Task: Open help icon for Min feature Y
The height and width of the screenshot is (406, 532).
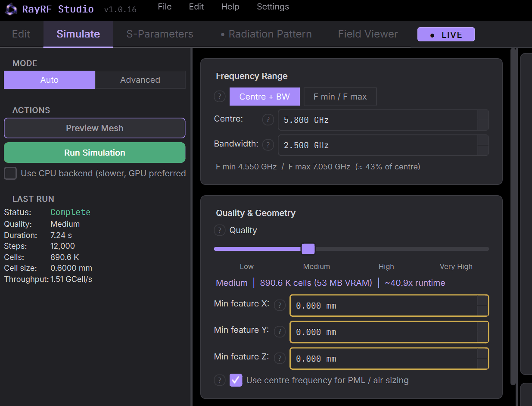Action: [x=280, y=331]
